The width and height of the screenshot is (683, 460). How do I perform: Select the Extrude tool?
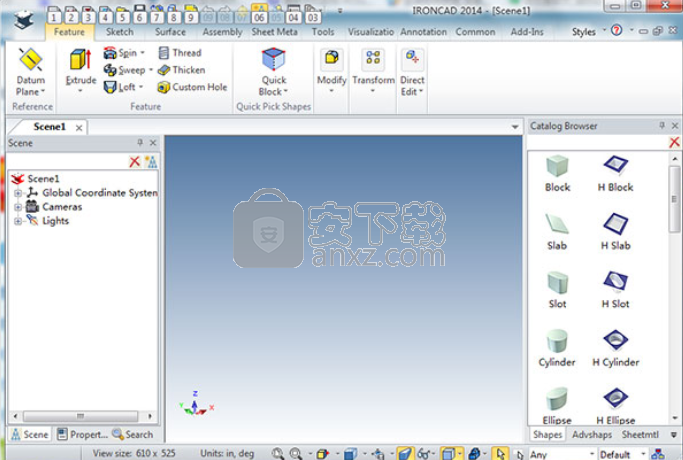click(x=81, y=71)
